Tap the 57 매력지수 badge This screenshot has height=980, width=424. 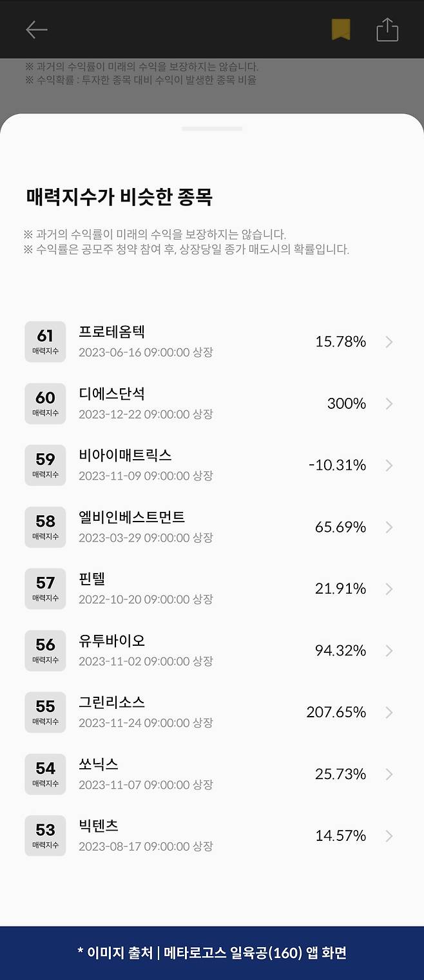[45, 589]
